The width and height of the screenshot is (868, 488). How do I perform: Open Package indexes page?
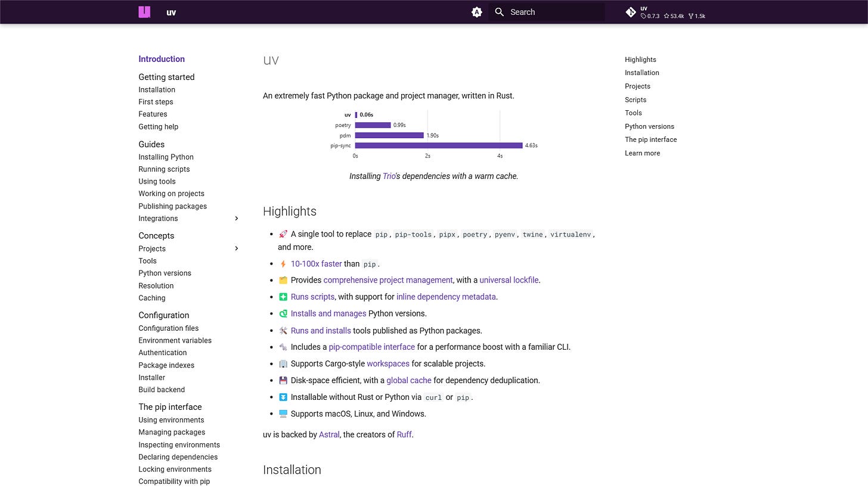pos(166,365)
